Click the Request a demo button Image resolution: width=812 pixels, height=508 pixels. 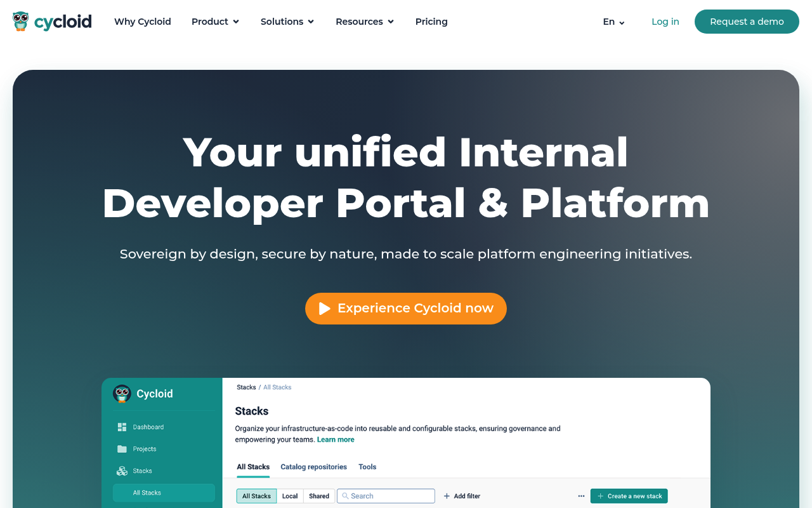point(747,22)
